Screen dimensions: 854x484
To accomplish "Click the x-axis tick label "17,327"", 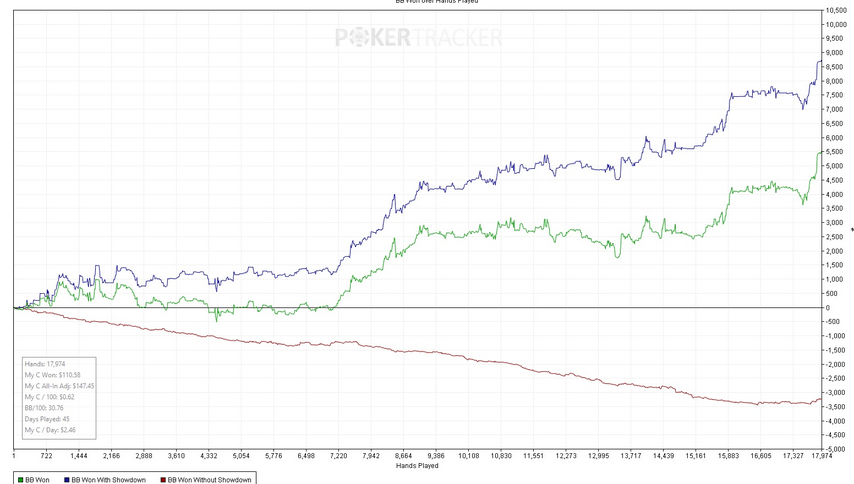I will tap(793, 456).
